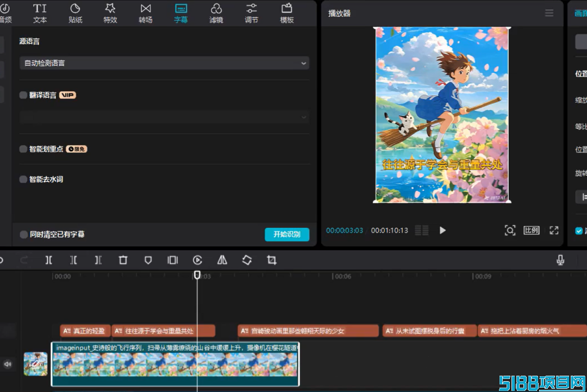Mute the main video track speaker icon
The width and height of the screenshot is (587, 392).
(8, 364)
